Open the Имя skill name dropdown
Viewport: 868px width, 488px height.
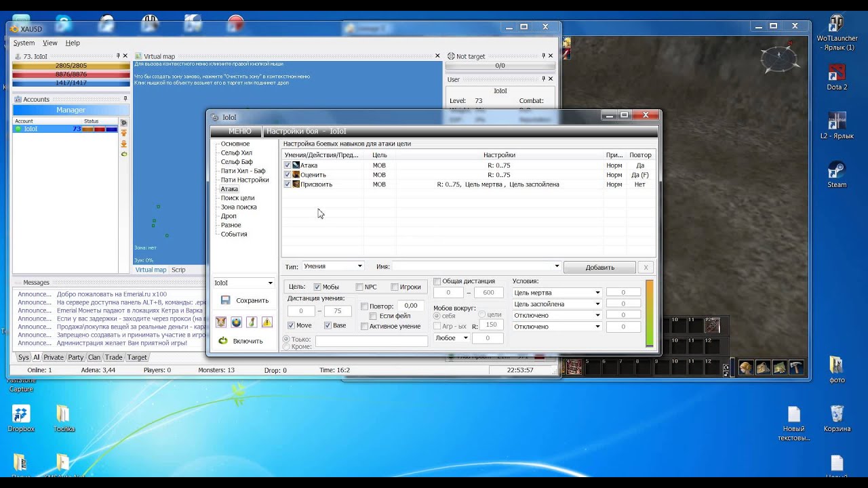click(477, 266)
